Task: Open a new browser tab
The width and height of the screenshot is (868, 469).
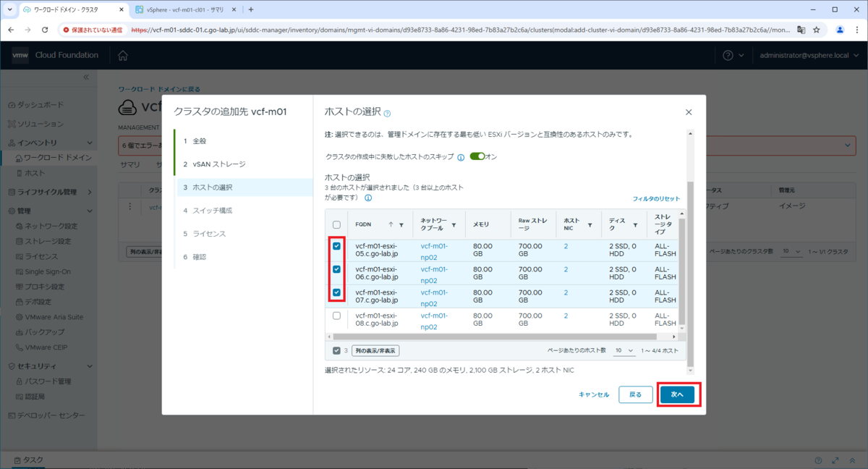Action: (x=251, y=10)
